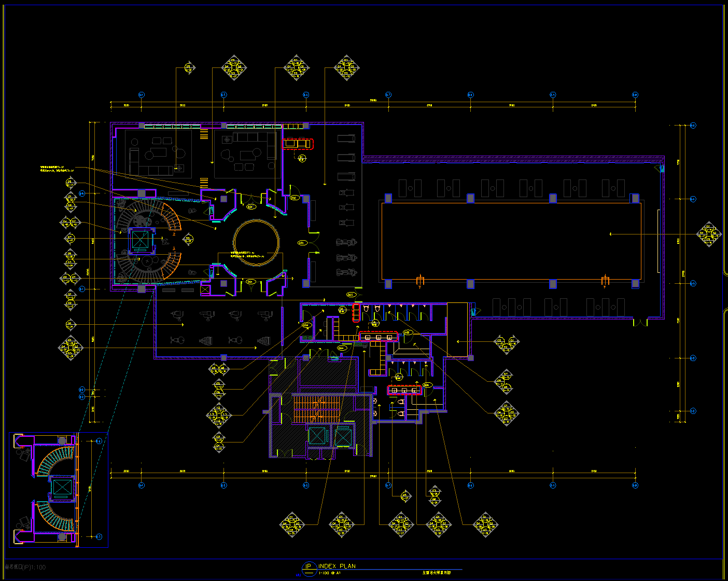Click the elevator symbol between the spiral stairs
728x581 pixels.
click(140, 240)
